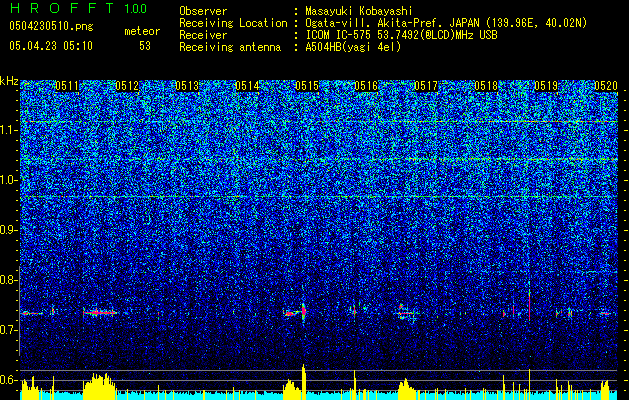The image size is (629, 400).
Task: Click the 'Receiving antenna' field label
Action: [x=230, y=47]
